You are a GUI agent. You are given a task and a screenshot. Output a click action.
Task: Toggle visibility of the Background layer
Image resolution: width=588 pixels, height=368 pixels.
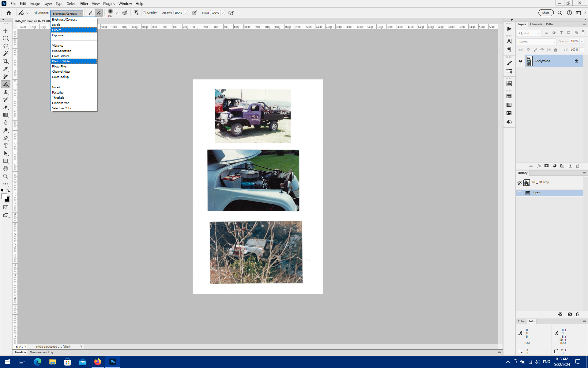[520, 61]
